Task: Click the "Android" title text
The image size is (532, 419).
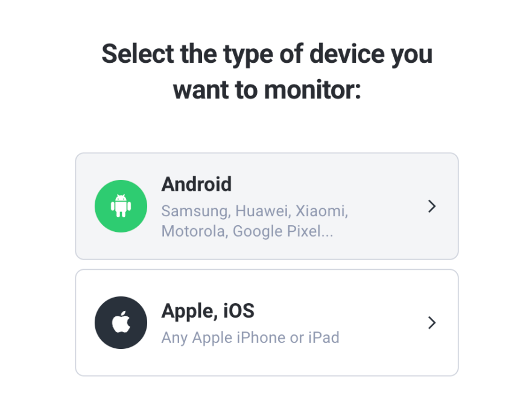Action: (x=197, y=184)
